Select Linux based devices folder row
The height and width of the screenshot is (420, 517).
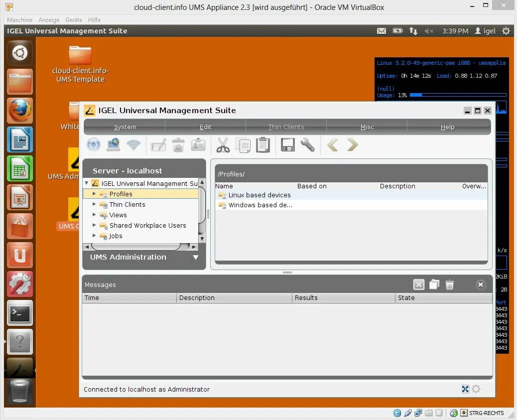point(351,195)
